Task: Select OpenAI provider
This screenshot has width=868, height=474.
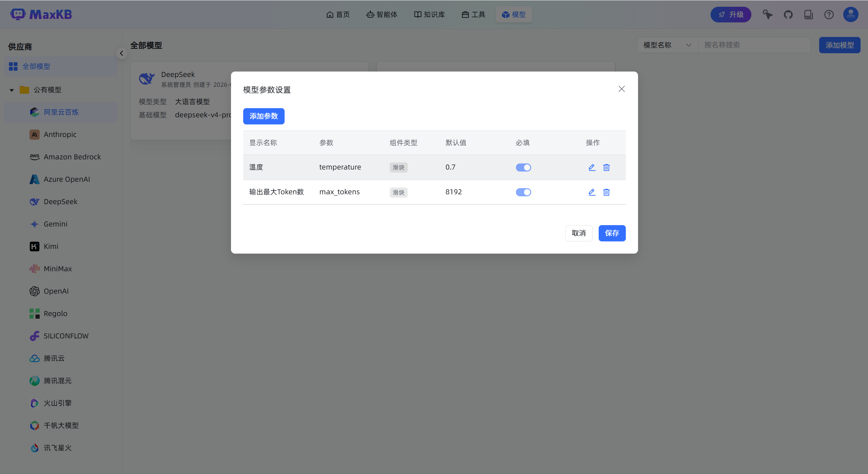Action: click(61, 291)
